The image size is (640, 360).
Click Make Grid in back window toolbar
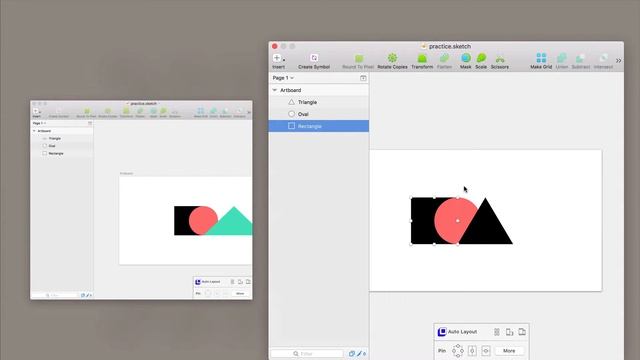click(200, 113)
